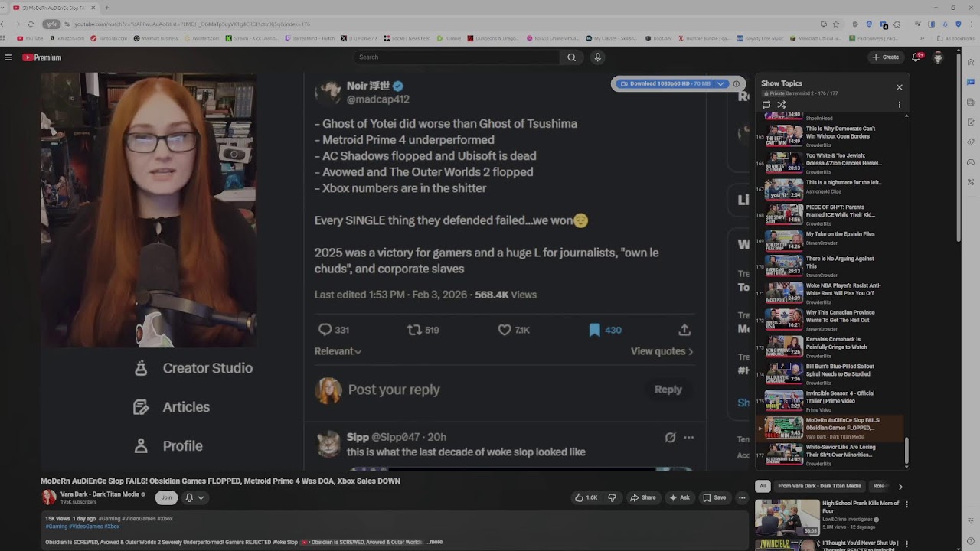The width and height of the screenshot is (980, 551).
Task: Open options for 'High School Prank' recommendation
Action: click(906, 504)
